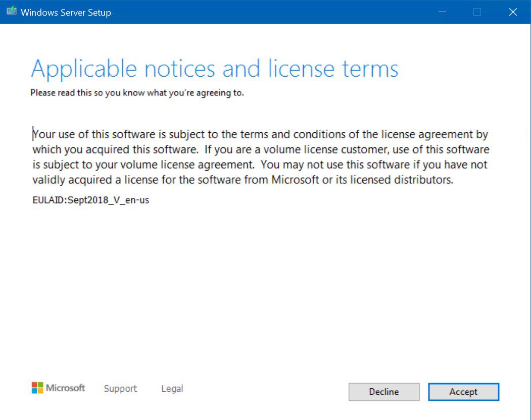
Task: Click the Microsoft logo
Action: tap(58, 388)
